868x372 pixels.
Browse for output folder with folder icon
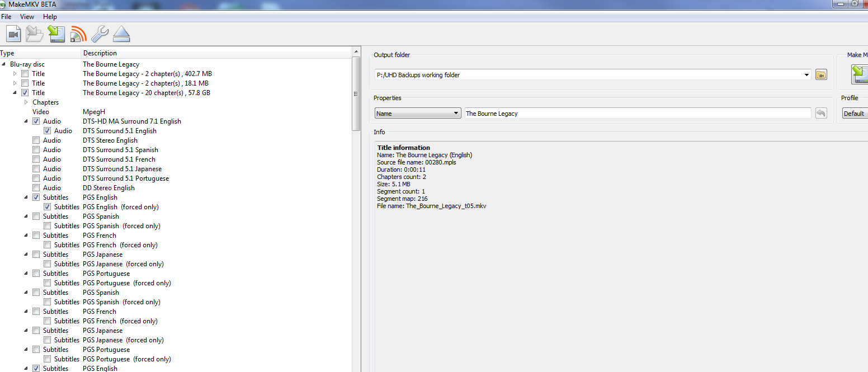pyautogui.click(x=821, y=74)
